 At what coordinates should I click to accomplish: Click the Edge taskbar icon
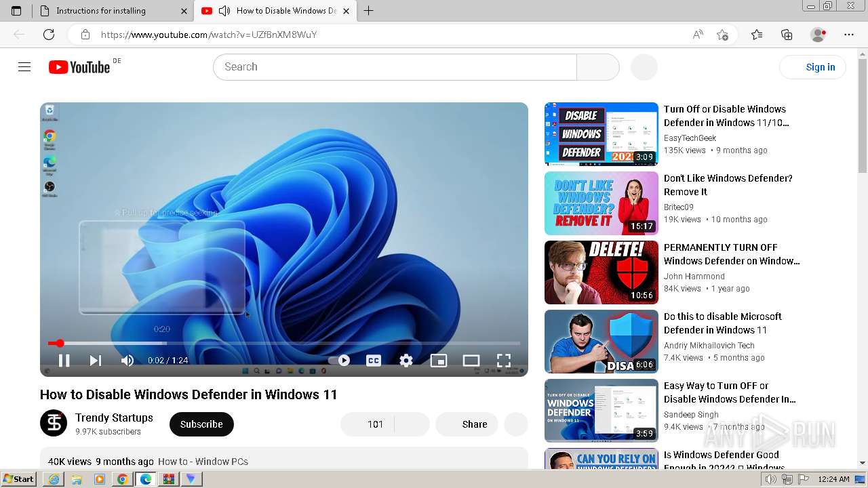tap(146, 479)
